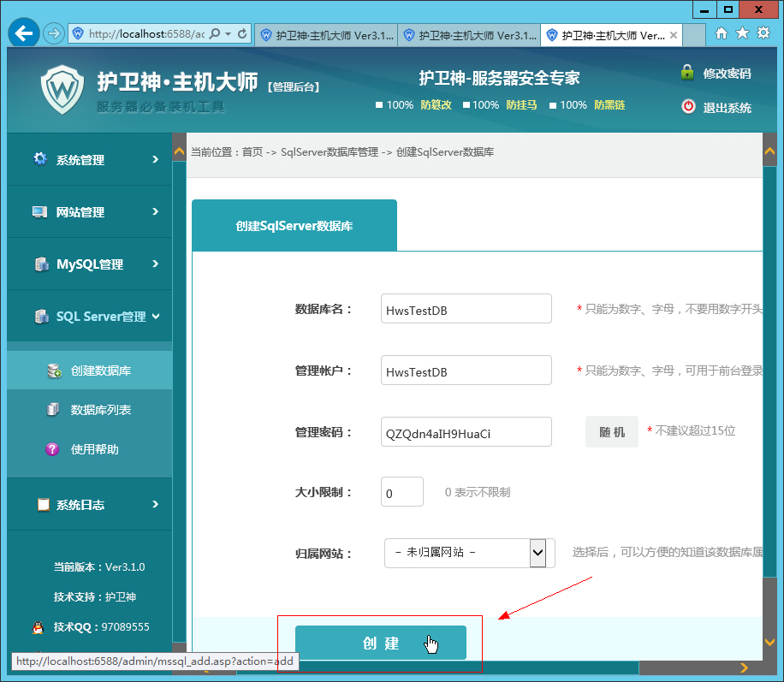Click the QQ penguin icon
This screenshot has height=682, width=784.
click(38, 627)
